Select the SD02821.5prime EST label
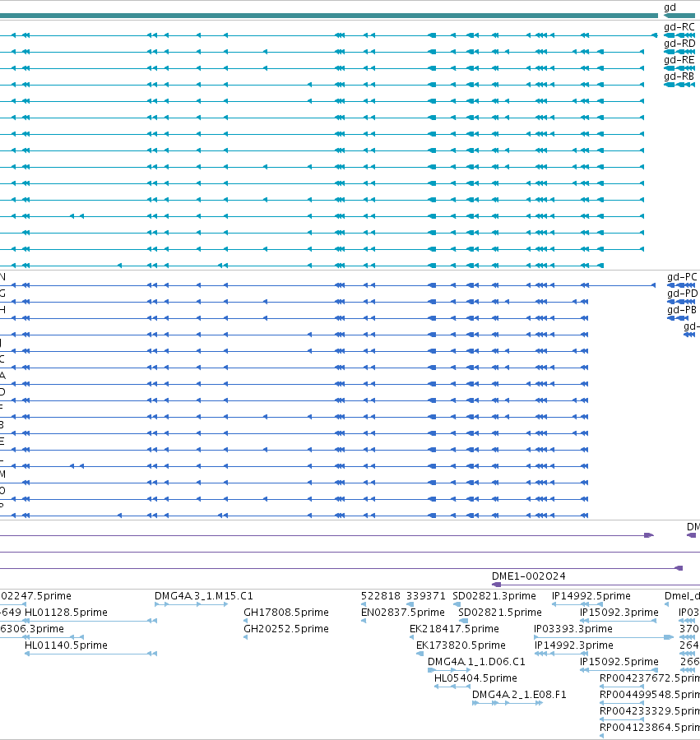700x740 pixels. [500, 613]
